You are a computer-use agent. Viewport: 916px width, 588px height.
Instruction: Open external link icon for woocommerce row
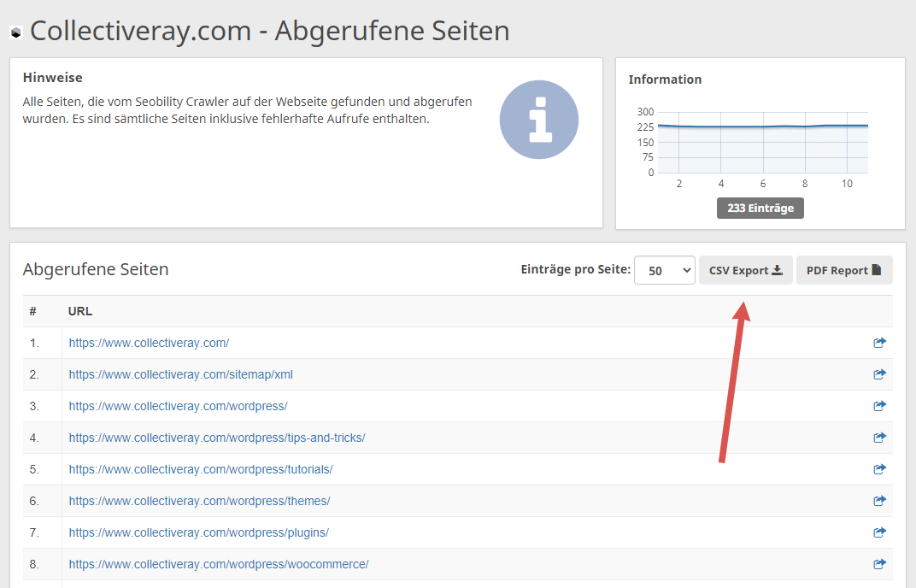coord(879,563)
